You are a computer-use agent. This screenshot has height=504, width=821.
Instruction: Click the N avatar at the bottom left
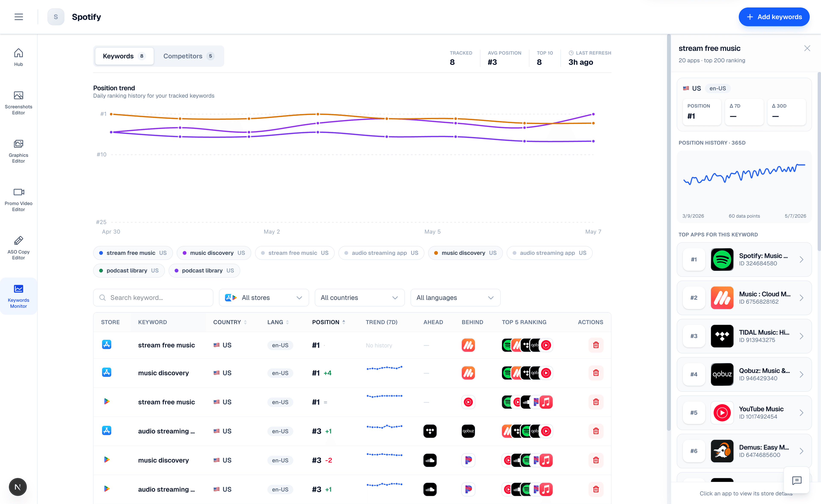[x=18, y=487]
